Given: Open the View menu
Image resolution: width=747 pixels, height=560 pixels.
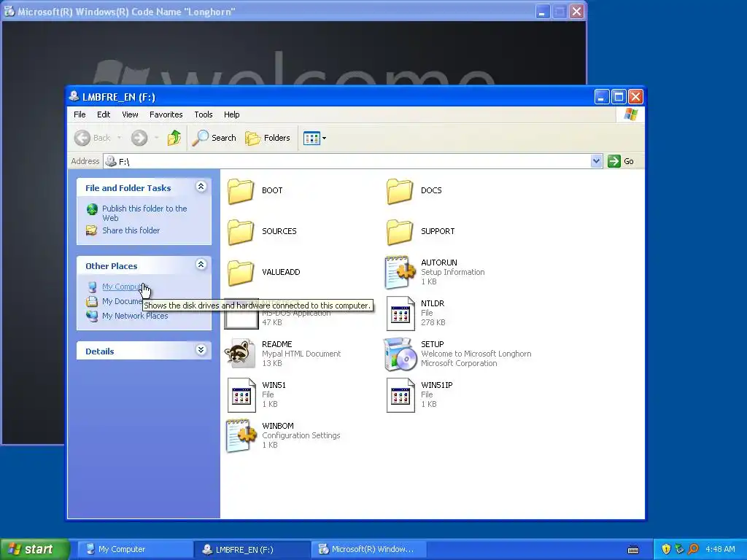Looking at the screenshot, I should 130,114.
